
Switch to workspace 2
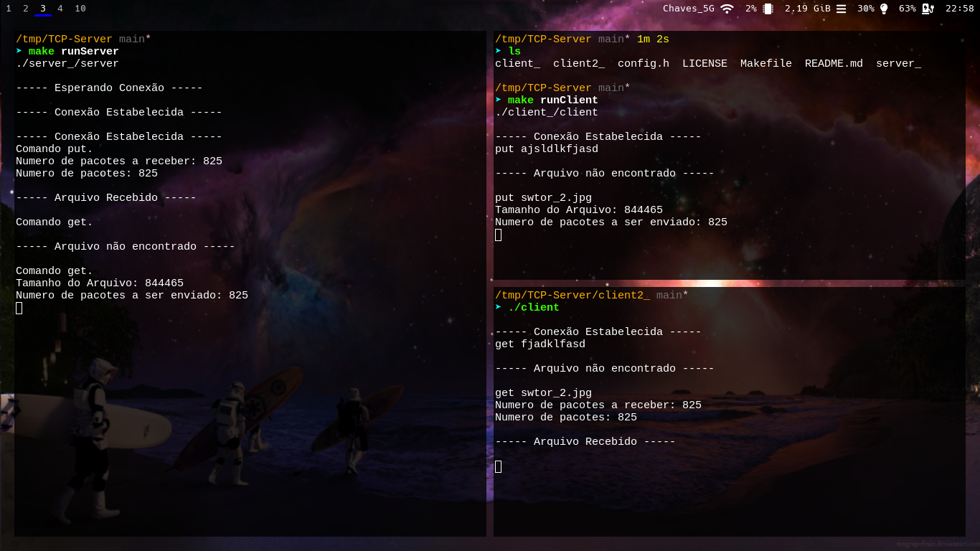25,9
